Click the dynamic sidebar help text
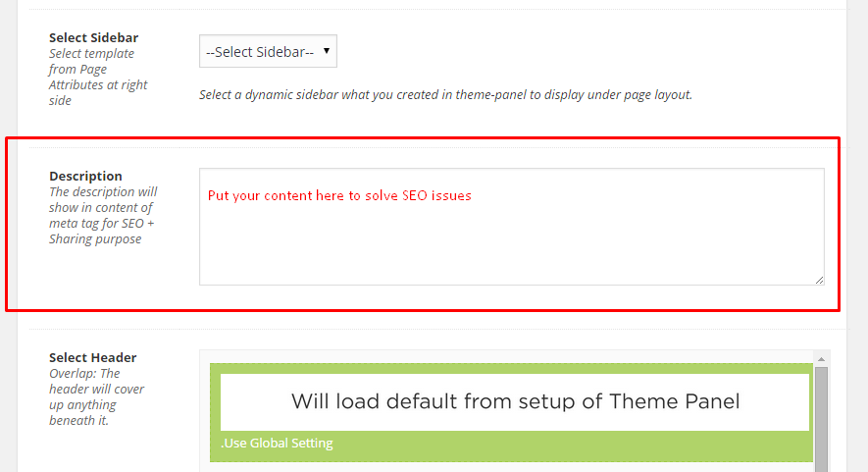The width and height of the screenshot is (868, 472). click(x=445, y=95)
